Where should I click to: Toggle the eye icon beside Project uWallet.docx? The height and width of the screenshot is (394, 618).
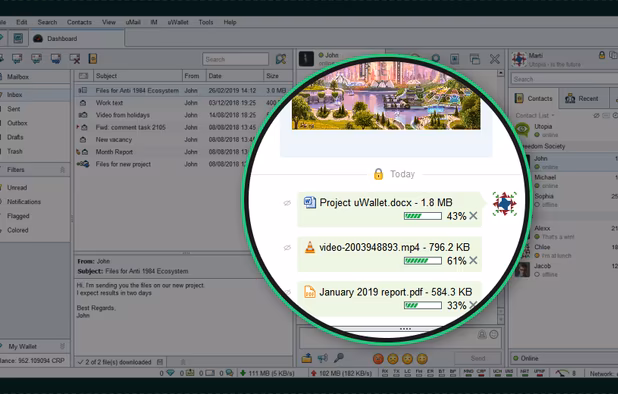coord(287,203)
